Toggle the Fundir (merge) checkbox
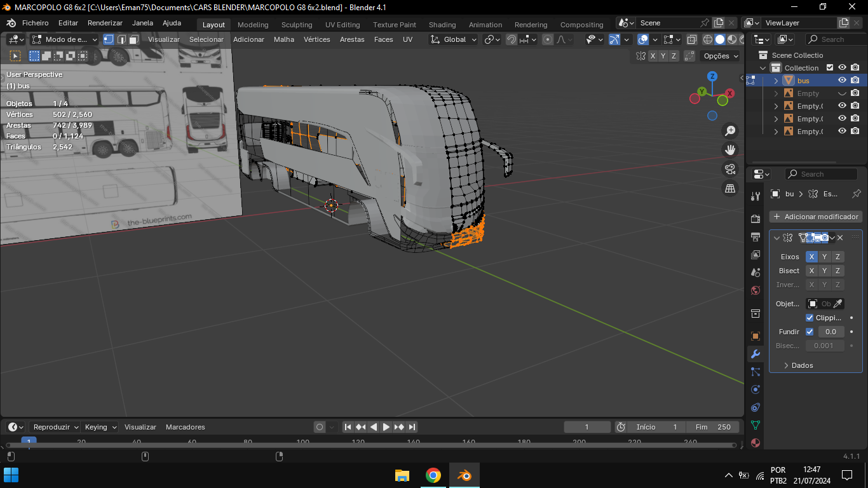Viewport: 868px width, 488px height. [x=810, y=332]
